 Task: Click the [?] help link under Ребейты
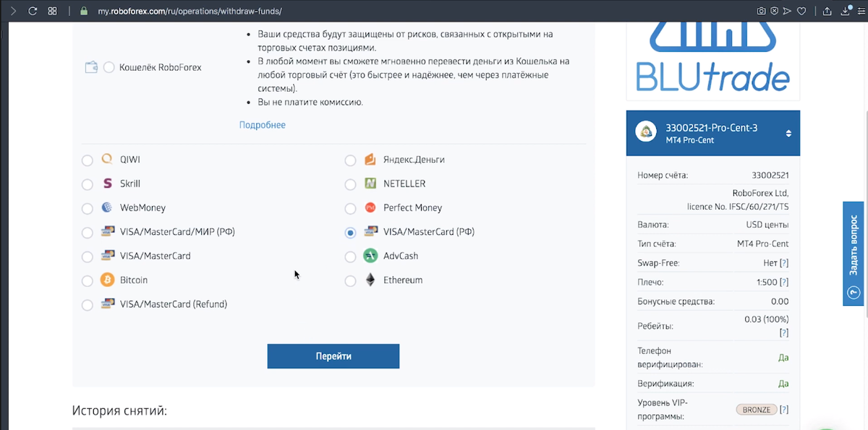784,333
